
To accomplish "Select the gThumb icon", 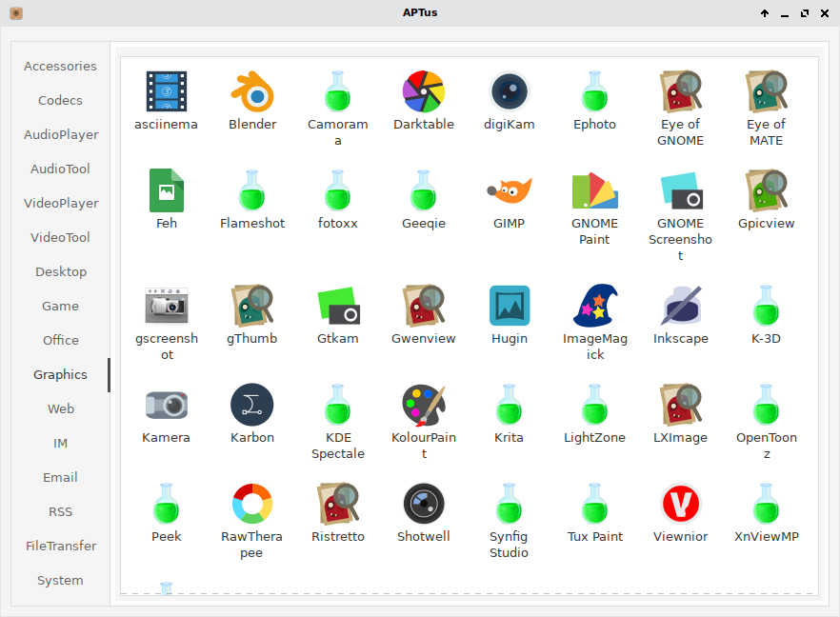I will coord(251,306).
